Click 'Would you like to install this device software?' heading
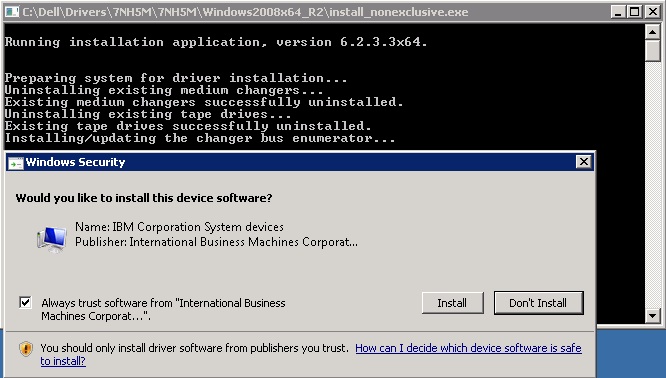 click(x=144, y=198)
